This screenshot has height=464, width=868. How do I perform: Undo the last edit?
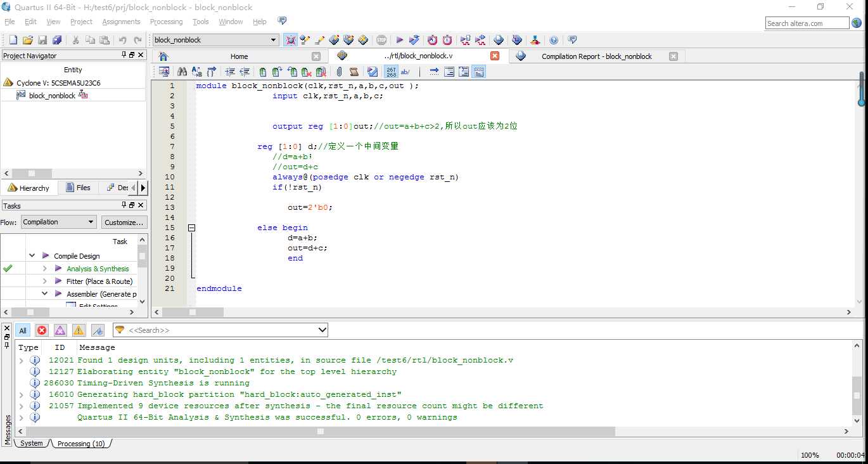122,40
